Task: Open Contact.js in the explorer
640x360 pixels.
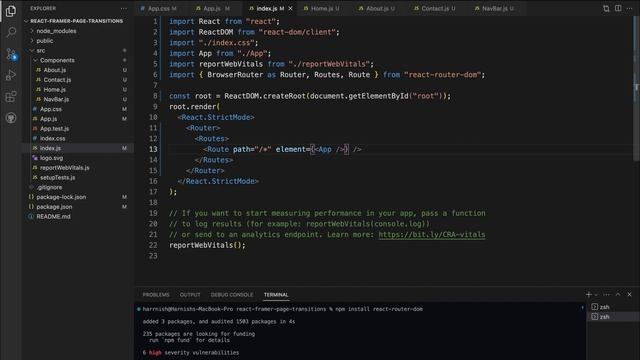Action: 57,80
